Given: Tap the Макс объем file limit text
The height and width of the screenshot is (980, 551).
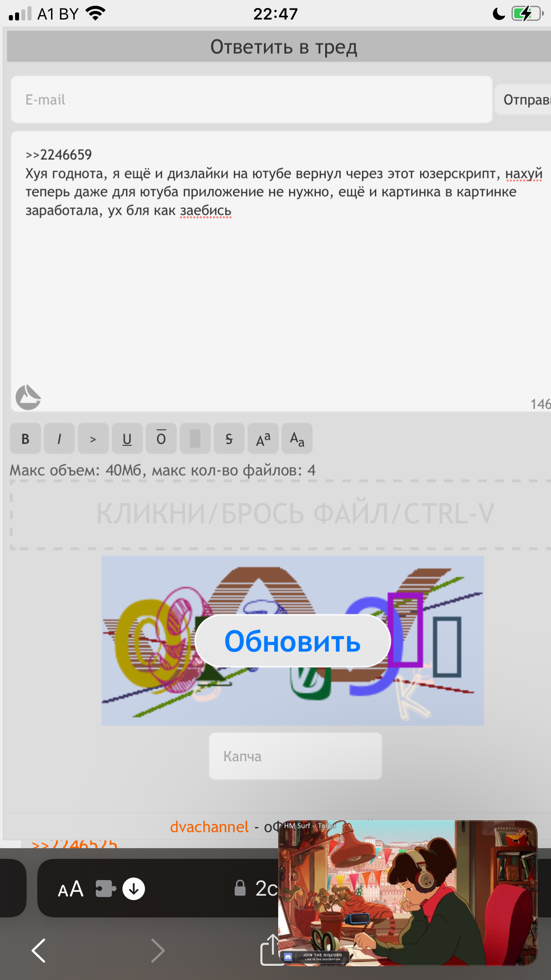Looking at the screenshot, I should pyautogui.click(x=163, y=470).
